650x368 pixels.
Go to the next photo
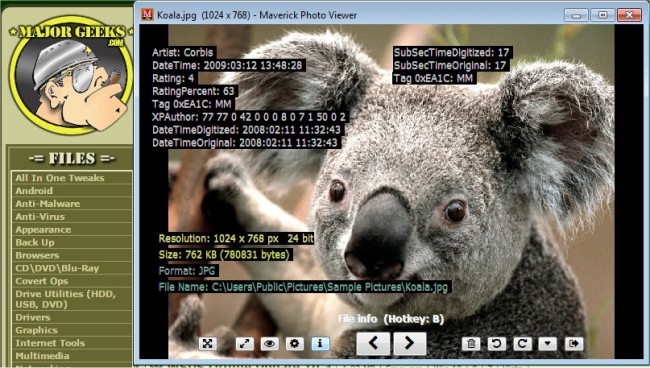point(410,343)
